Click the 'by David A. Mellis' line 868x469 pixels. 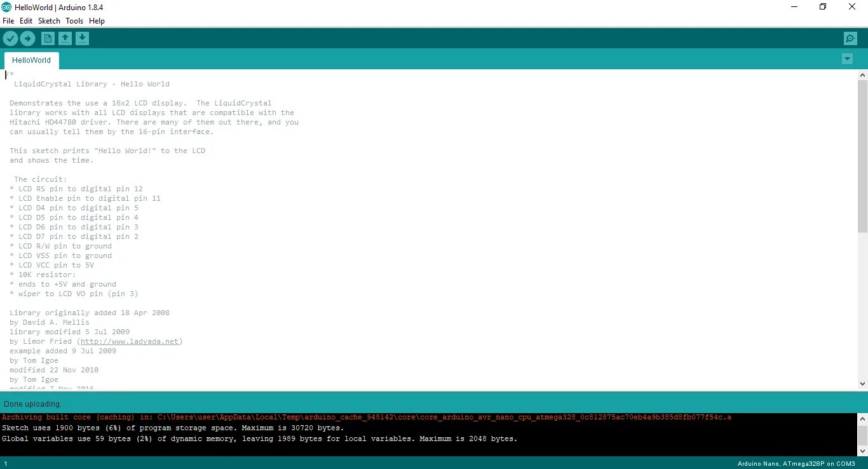(50, 322)
